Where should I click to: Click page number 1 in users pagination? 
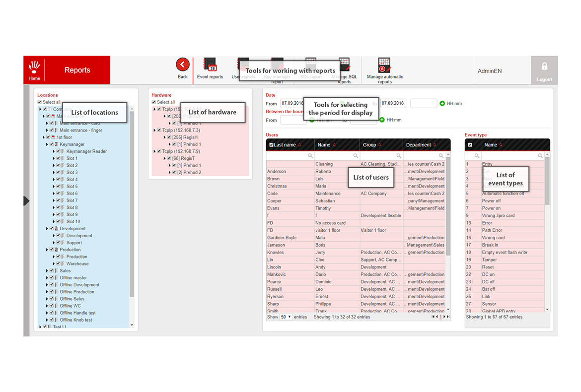click(440, 317)
